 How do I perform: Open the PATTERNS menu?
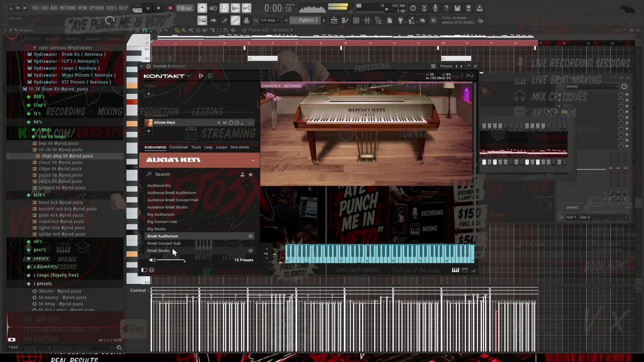coord(68,8)
